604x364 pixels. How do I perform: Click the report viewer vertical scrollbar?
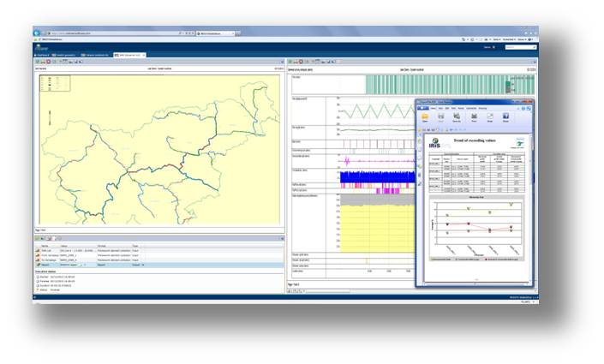(x=531, y=208)
